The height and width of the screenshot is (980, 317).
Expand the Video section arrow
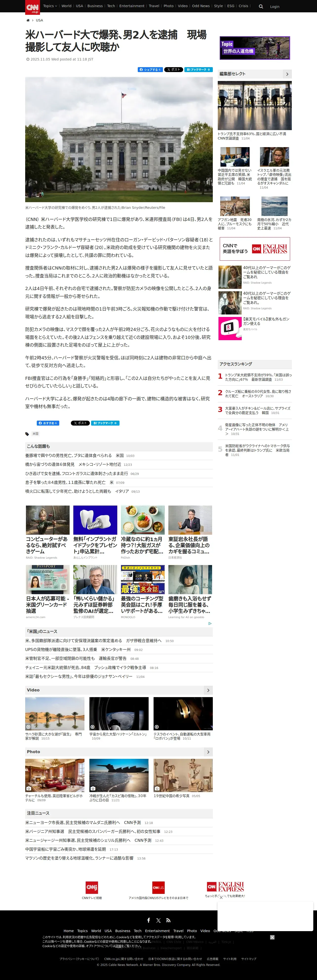coord(208,690)
